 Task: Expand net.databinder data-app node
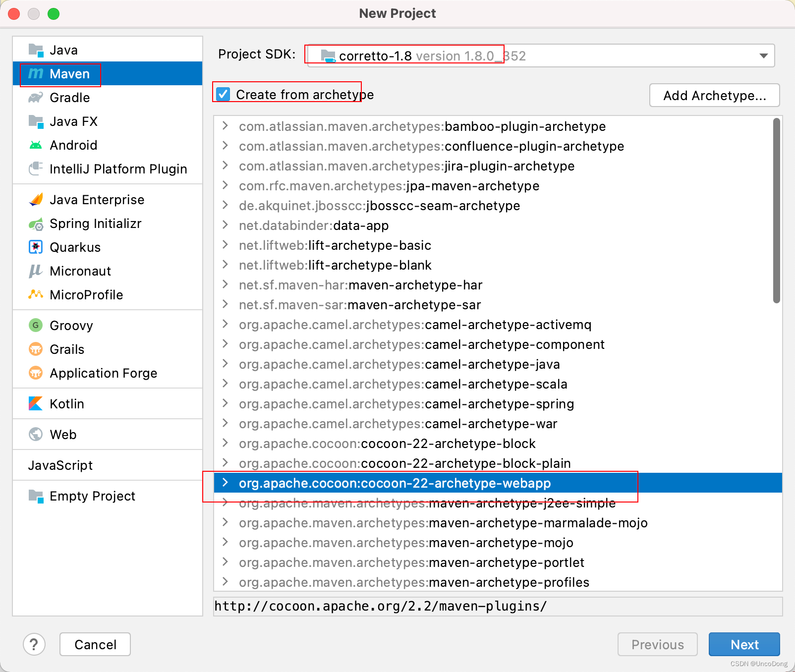pos(226,225)
